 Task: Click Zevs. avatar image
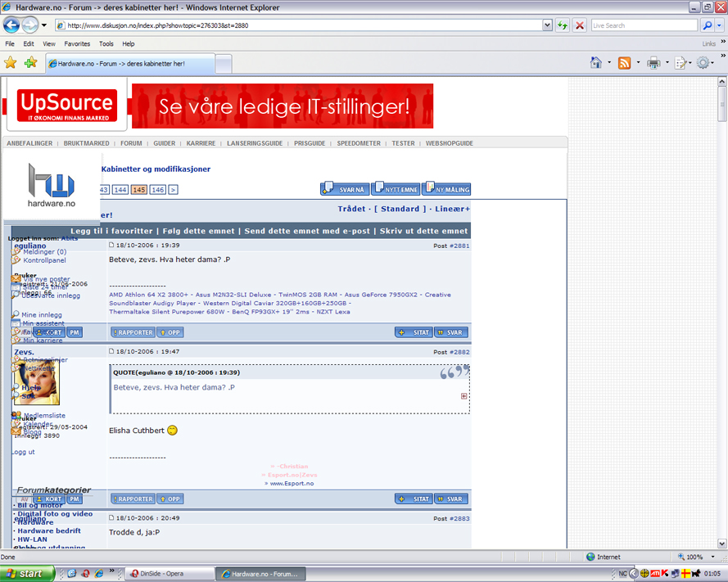click(36, 383)
